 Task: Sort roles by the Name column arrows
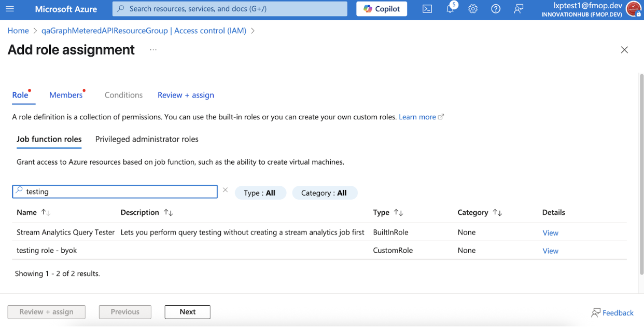[x=46, y=212]
